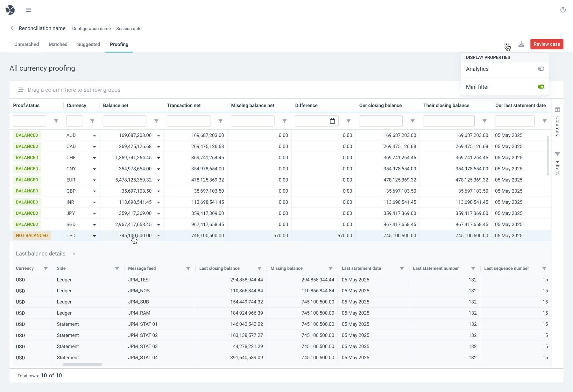Image resolution: width=573 pixels, height=392 pixels.
Task: Open the display properties settings icon
Action: pos(507,45)
